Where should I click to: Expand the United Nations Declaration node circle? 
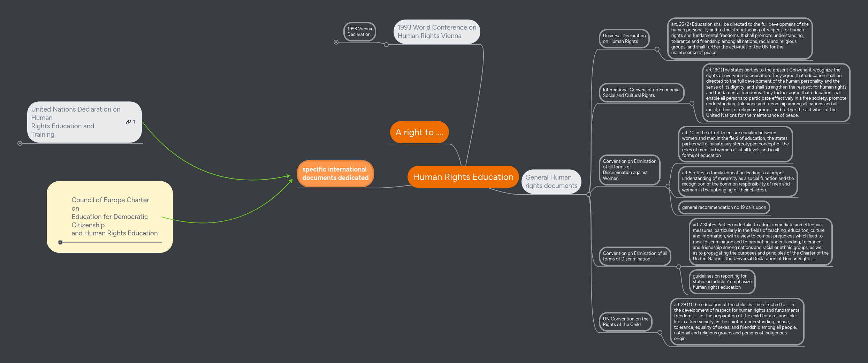click(20, 143)
